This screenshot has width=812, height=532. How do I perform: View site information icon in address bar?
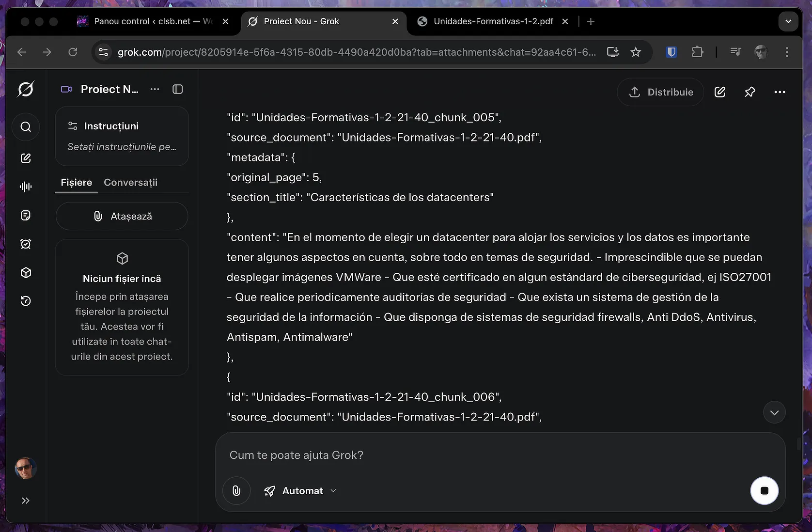click(x=103, y=52)
